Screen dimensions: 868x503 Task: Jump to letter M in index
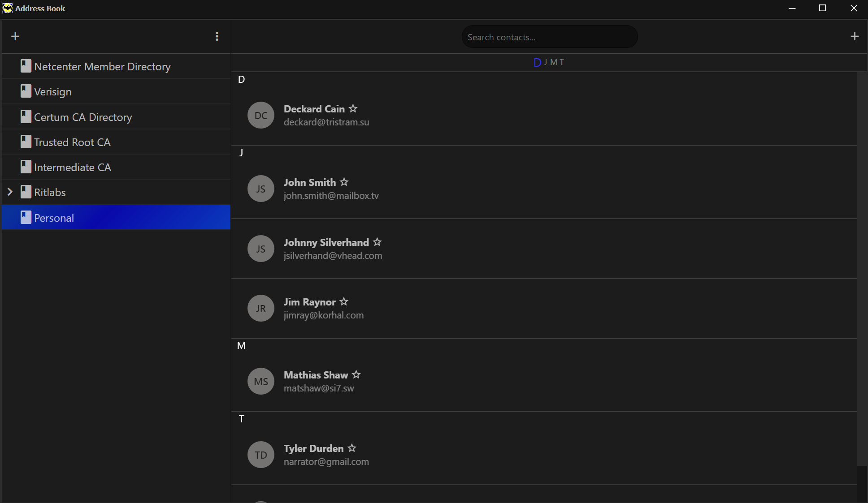pyautogui.click(x=554, y=62)
